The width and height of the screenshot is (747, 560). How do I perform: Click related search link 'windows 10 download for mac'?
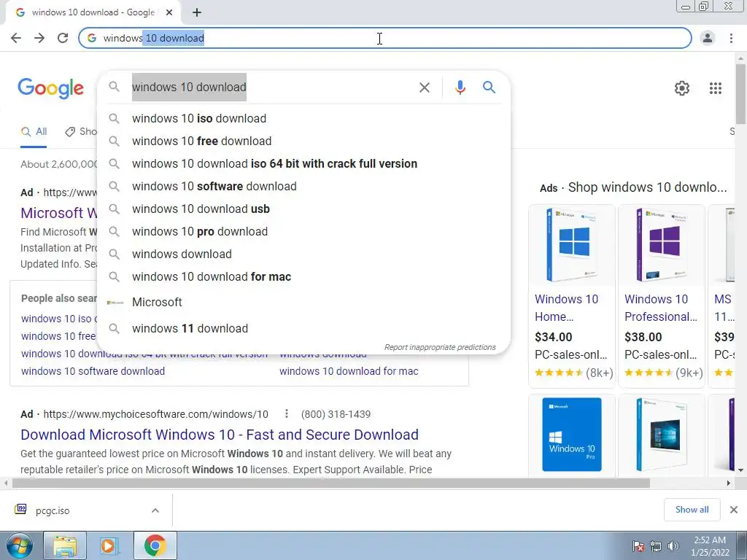[x=349, y=371]
